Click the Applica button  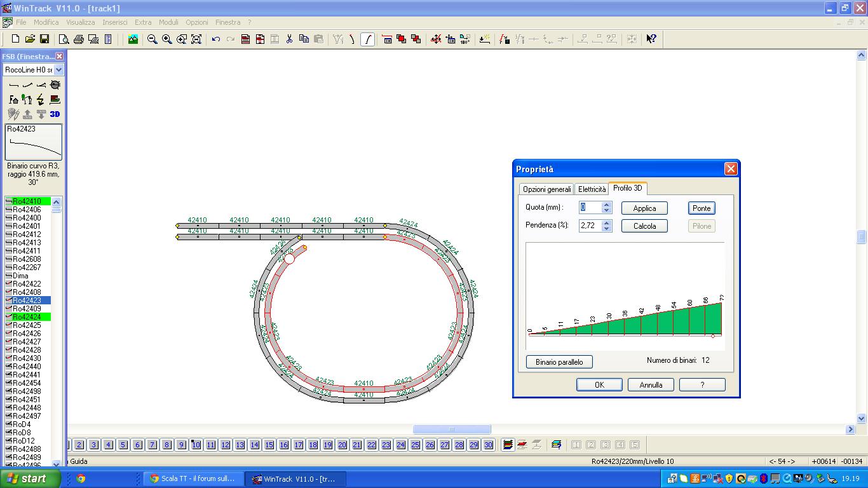pyautogui.click(x=644, y=208)
